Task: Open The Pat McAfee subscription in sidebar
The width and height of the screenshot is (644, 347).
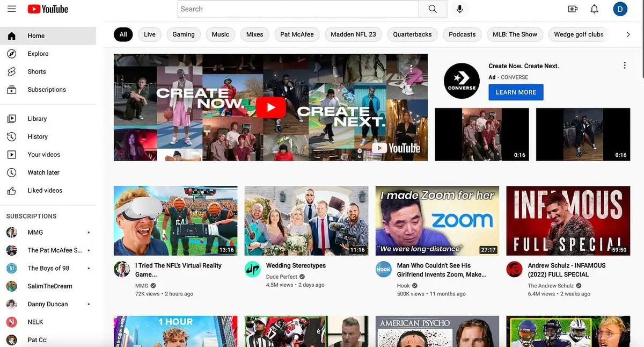Action: click(x=48, y=250)
